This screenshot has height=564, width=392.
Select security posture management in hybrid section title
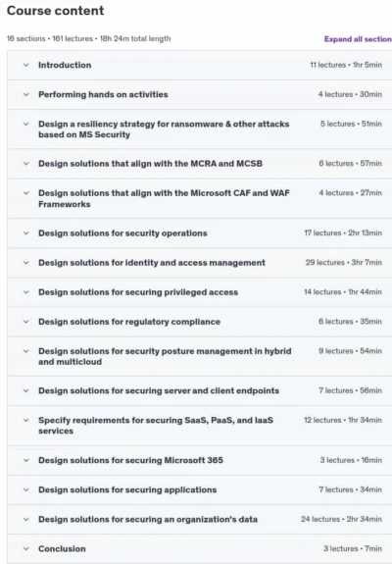click(165, 356)
